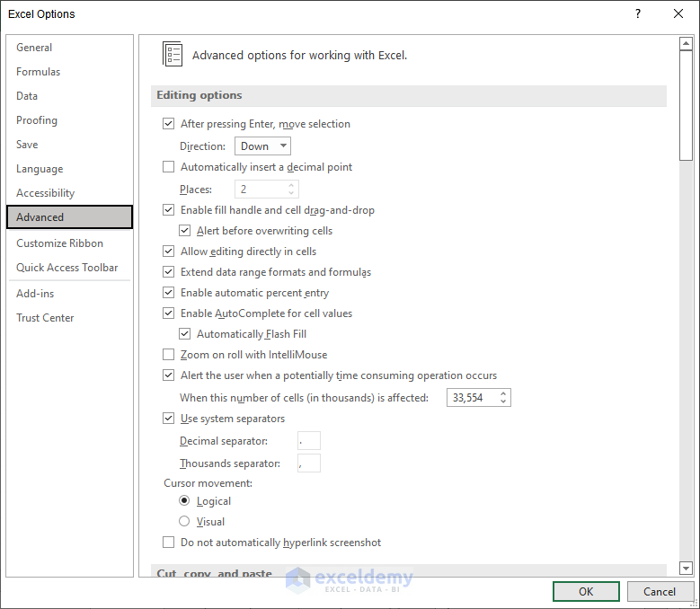700x609 pixels.
Task: Confirm with the OK button
Action: point(586,592)
